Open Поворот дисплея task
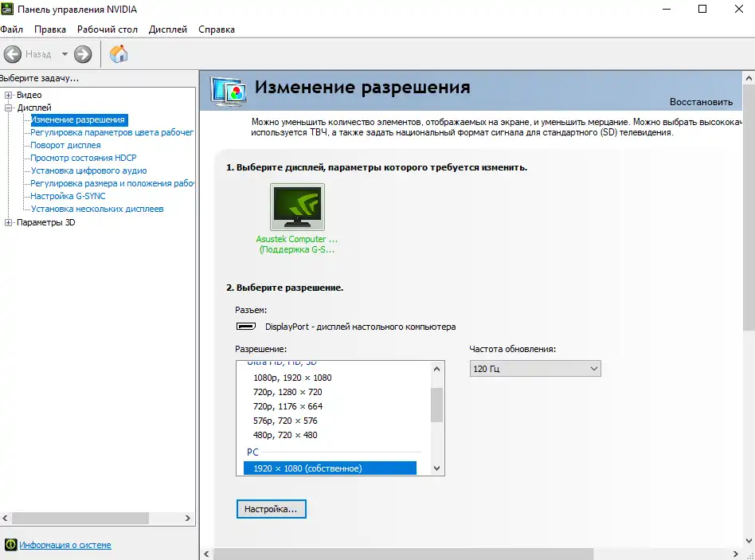Screen dimensions: 755x560 [x=65, y=145]
